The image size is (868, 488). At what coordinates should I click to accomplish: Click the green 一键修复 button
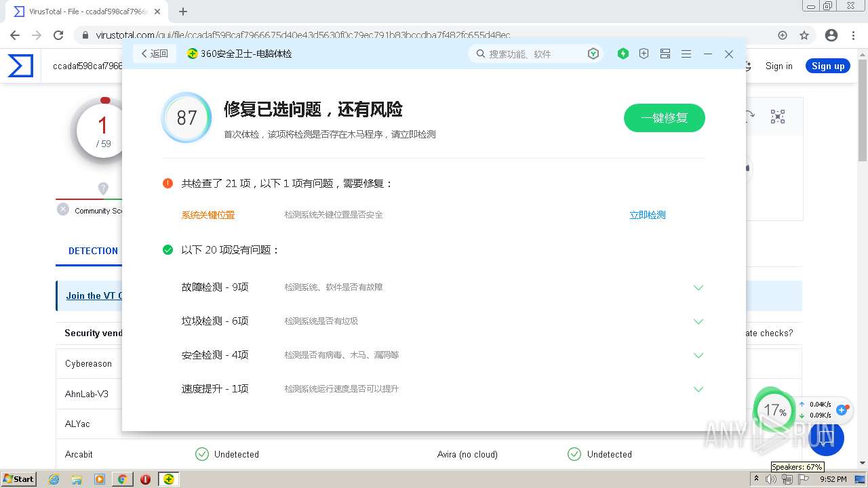pos(665,118)
